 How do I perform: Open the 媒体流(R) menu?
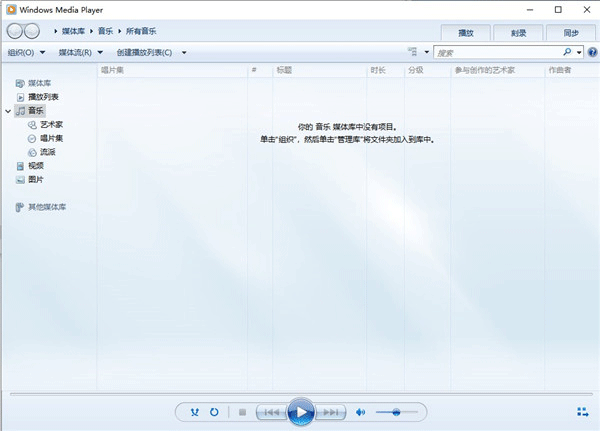80,52
